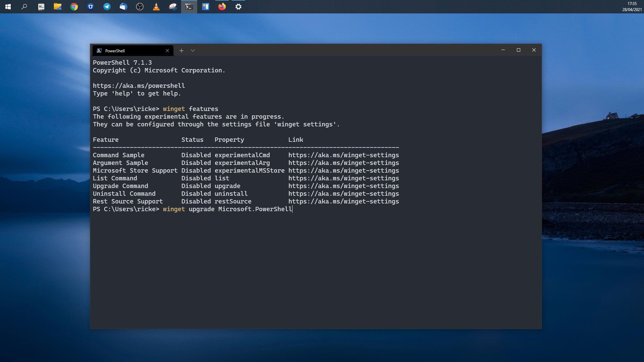Open the Windows Start menu
The width and height of the screenshot is (644, 362).
8,7
